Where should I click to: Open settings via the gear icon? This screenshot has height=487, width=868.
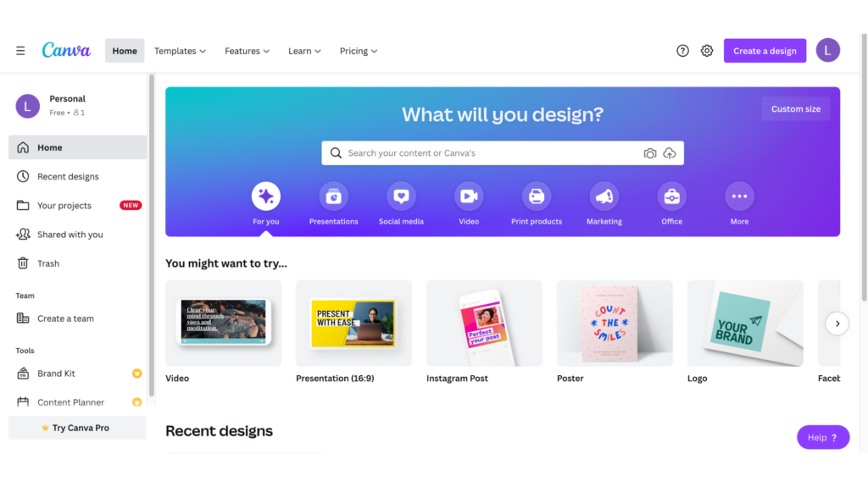pyautogui.click(x=707, y=51)
